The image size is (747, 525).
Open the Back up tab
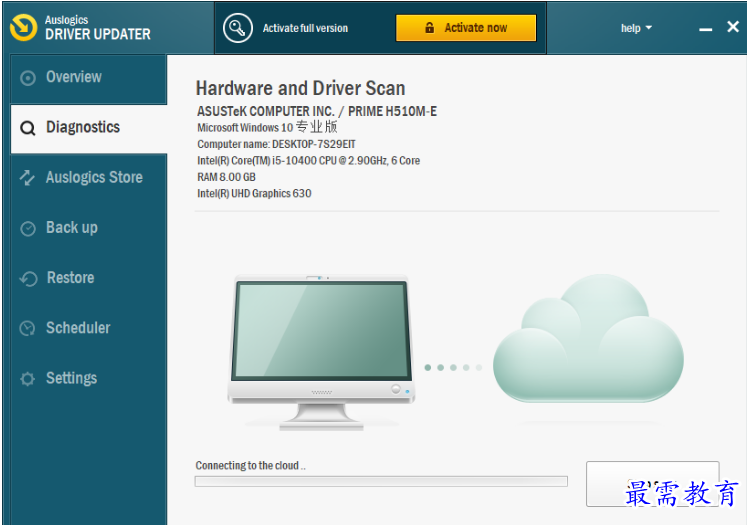(89, 228)
